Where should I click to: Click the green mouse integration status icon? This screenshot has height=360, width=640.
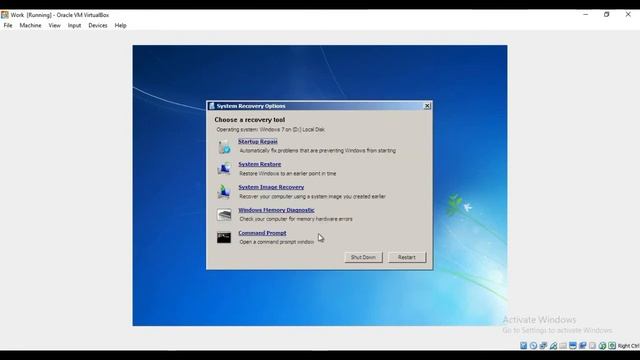pos(602,346)
